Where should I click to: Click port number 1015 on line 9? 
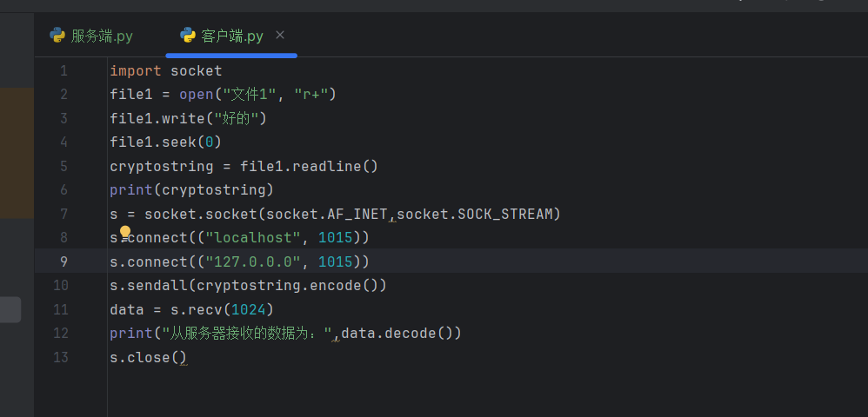tap(336, 261)
